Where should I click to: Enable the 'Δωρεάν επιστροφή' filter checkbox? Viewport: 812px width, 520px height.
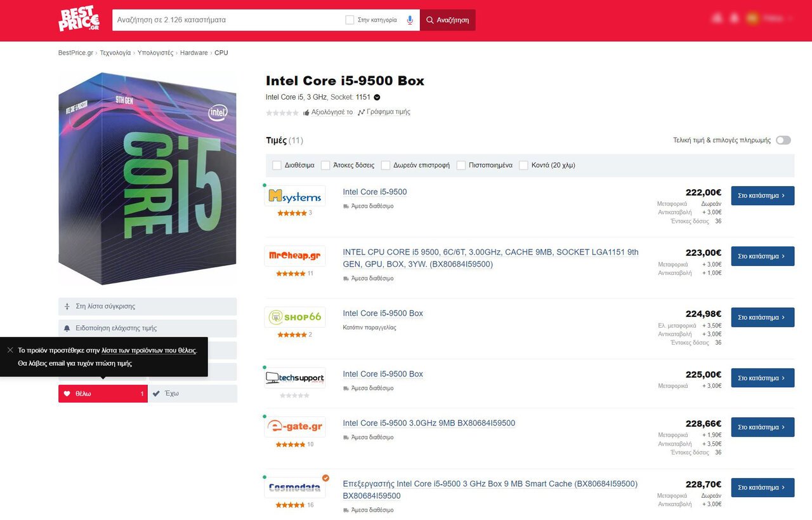pos(386,165)
